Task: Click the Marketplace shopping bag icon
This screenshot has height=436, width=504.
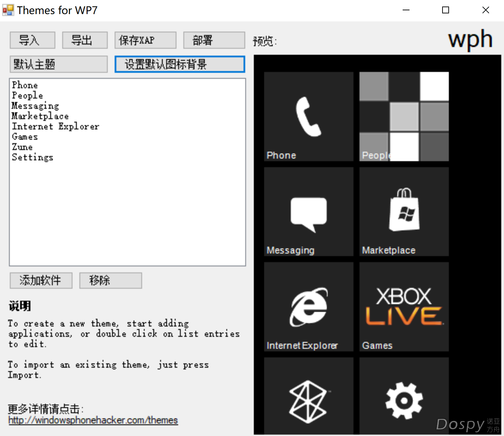Action: tap(404, 209)
